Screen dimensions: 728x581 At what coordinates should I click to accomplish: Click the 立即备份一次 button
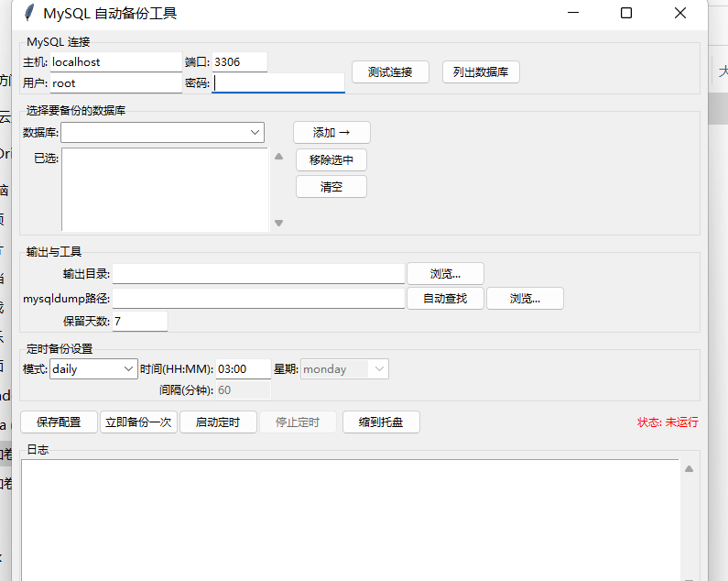point(138,422)
